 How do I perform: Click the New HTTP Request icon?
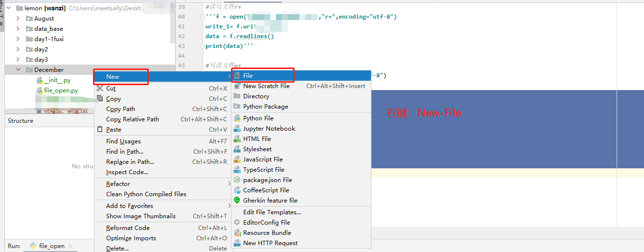(x=237, y=243)
